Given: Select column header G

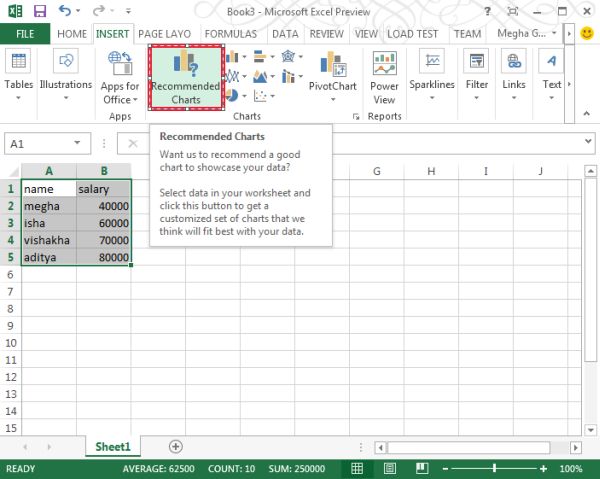Looking at the screenshot, I should coord(377,171).
